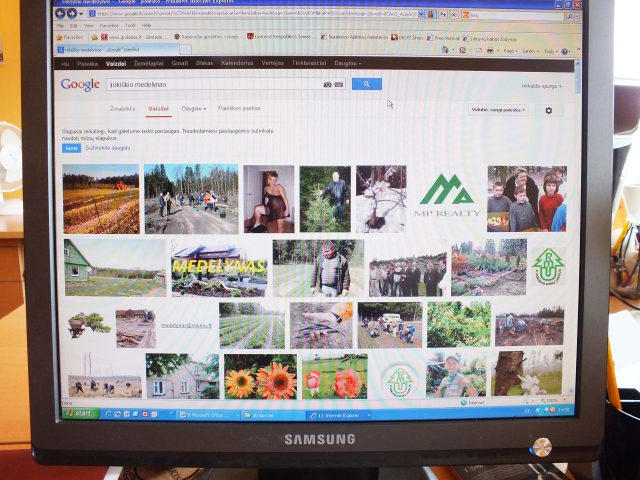Viewport: 640px width, 480px height.
Task: Open Lietuvių kalbos žodynas favorites link
Action: point(489,39)
